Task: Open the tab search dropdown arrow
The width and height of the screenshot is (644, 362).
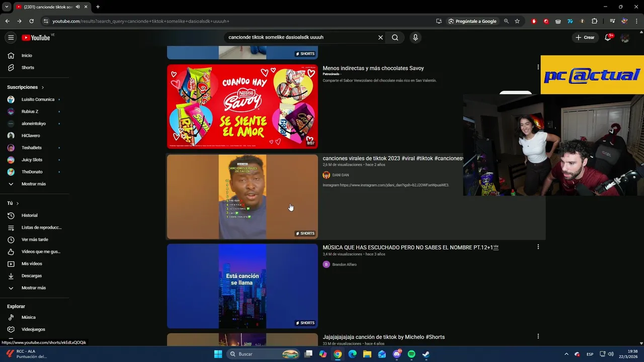Action: pos(6,7)
